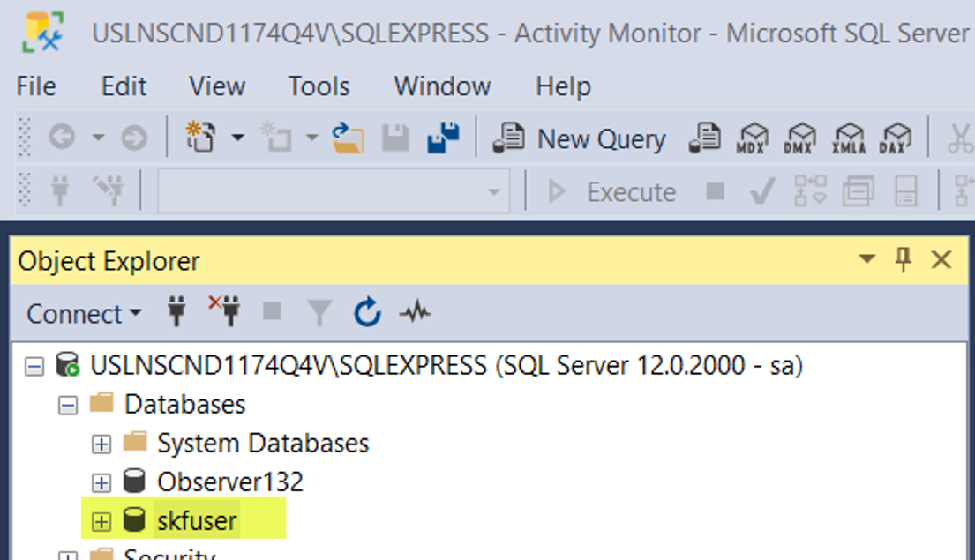Click the Add New Item icon
This screenshot has width=975, height=560.
(275, 137)
